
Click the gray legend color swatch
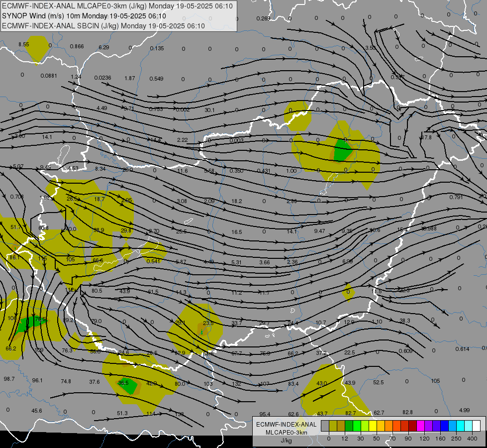[325, 426]
